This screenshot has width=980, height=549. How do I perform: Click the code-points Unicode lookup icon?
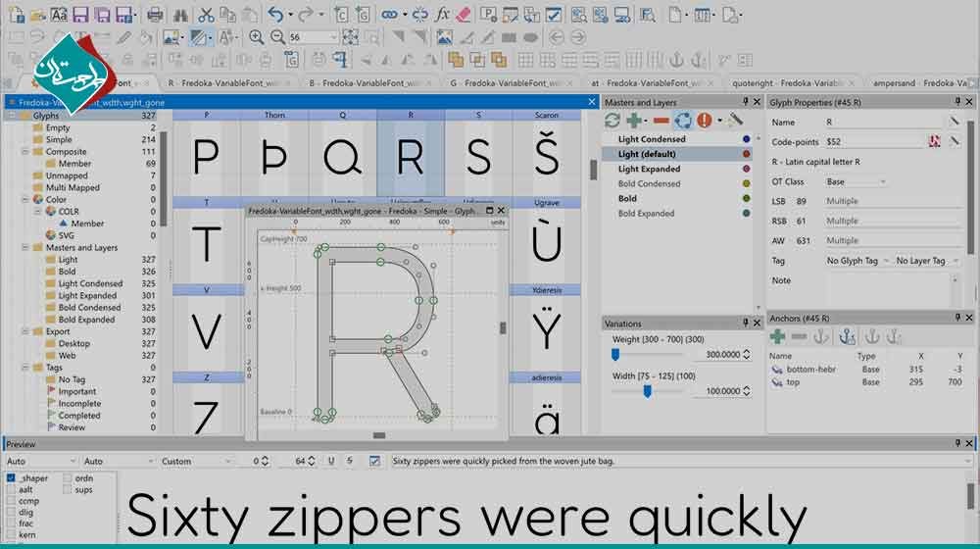(934, 141)
